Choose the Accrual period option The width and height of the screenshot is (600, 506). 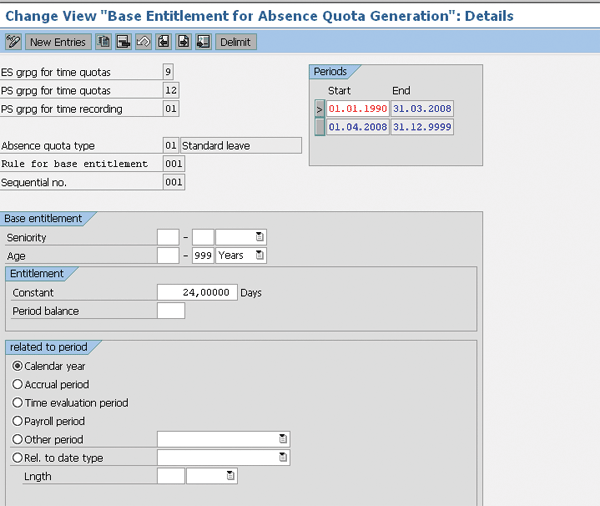pyautogui.click(x=17, y=384)
